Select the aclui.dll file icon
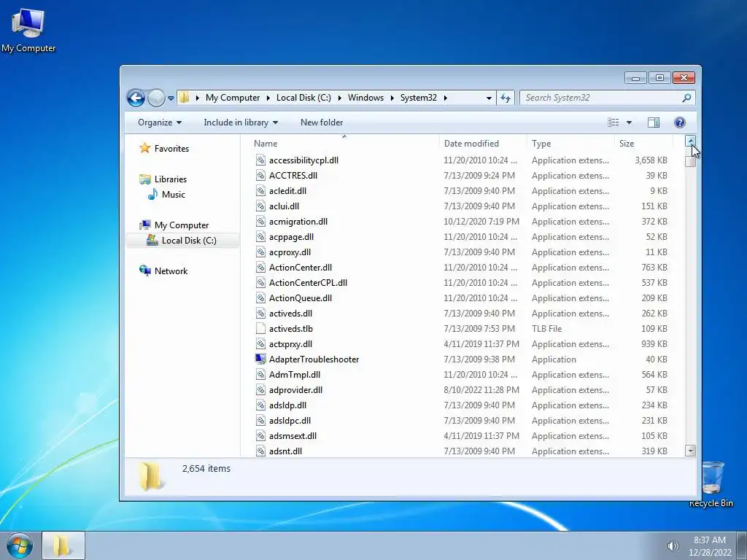 [x=260, y=206]
